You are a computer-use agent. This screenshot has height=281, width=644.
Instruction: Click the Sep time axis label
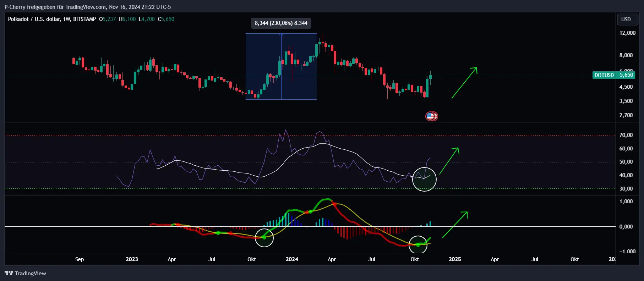click(x=80, y=259)
